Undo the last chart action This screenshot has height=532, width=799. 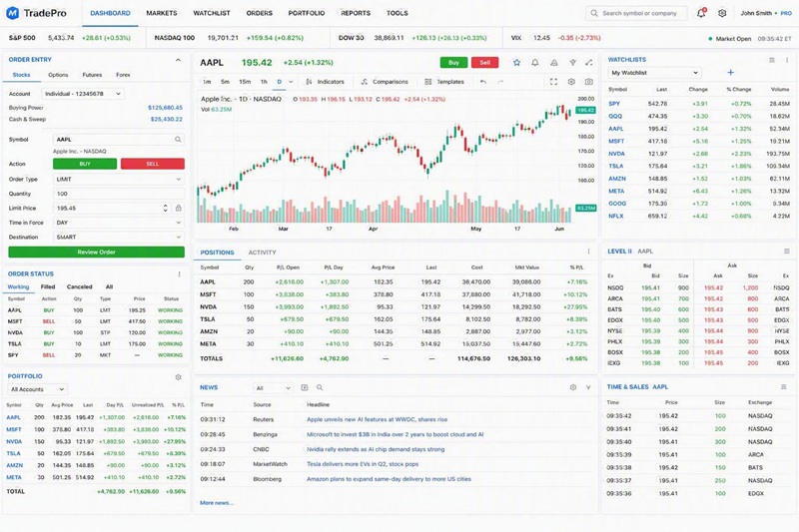[x=483, y=82]
